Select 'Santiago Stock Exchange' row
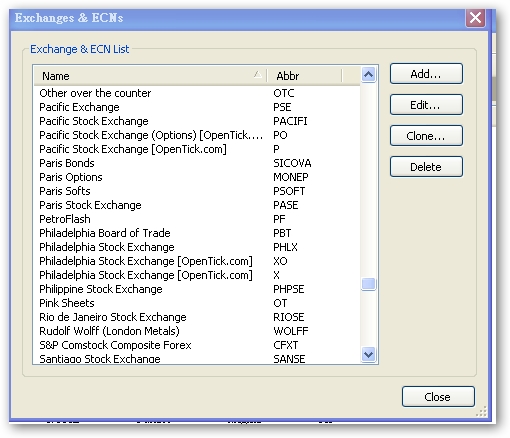The height and width of the screenshot is (438, 510). click(197, 359)
